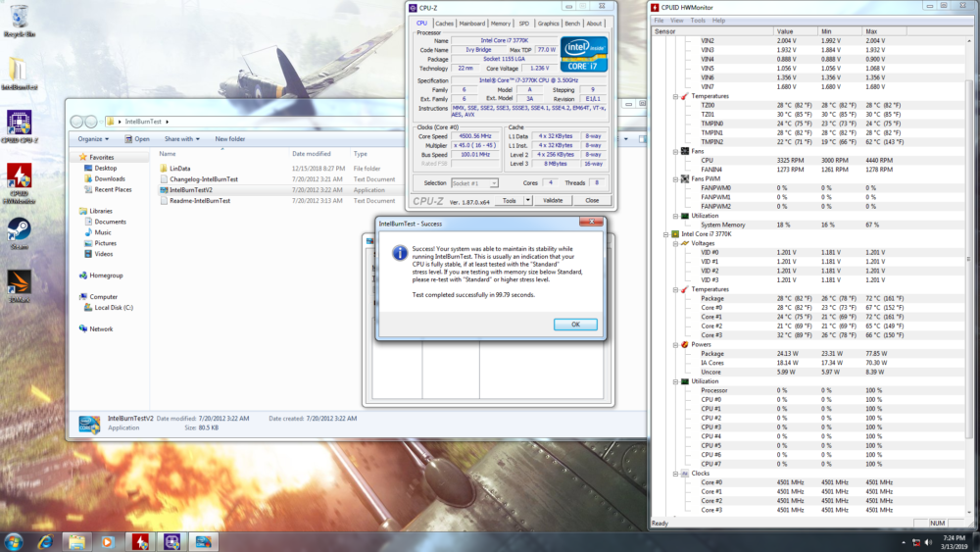Screen dimensions: 980x552
Task: Switch to Graphics tab in CPU-Z
Action: click(548, 24)
